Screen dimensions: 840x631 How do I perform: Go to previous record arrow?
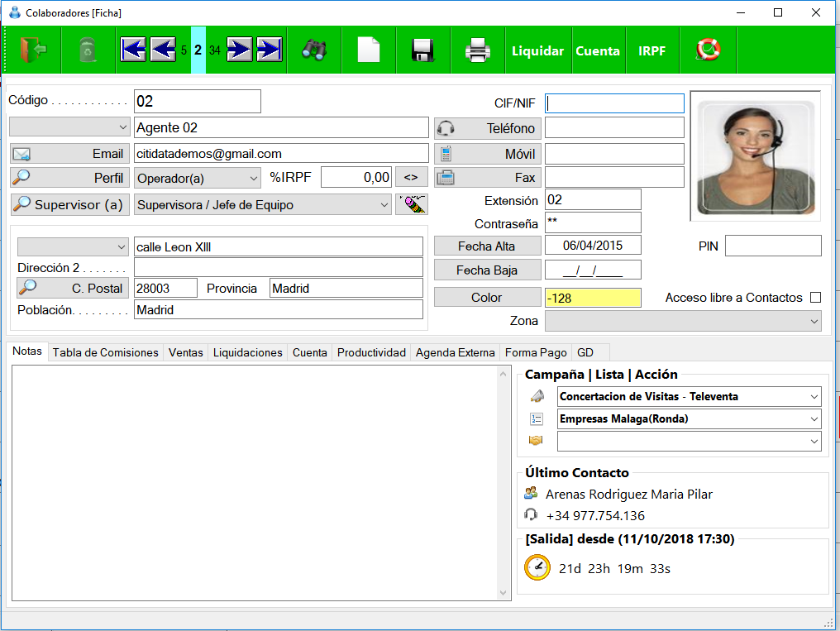pyautogui.click(x=163, y=50)
